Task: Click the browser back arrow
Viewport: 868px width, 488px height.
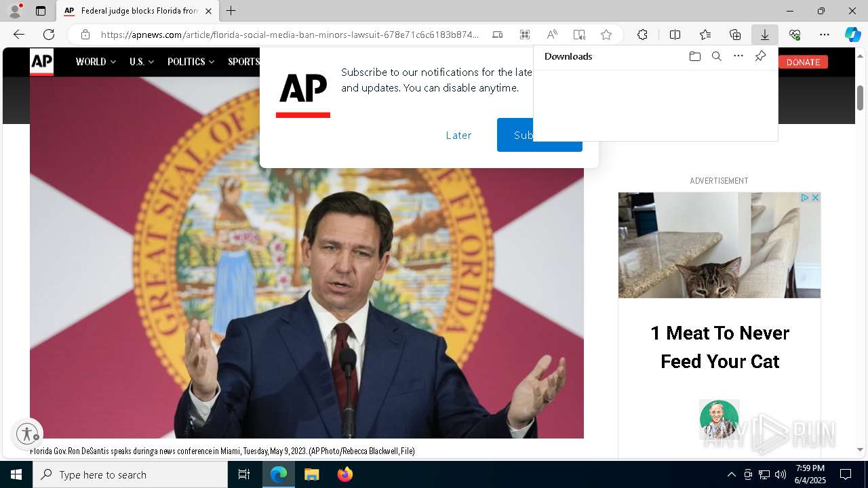Action: [19, 35]
